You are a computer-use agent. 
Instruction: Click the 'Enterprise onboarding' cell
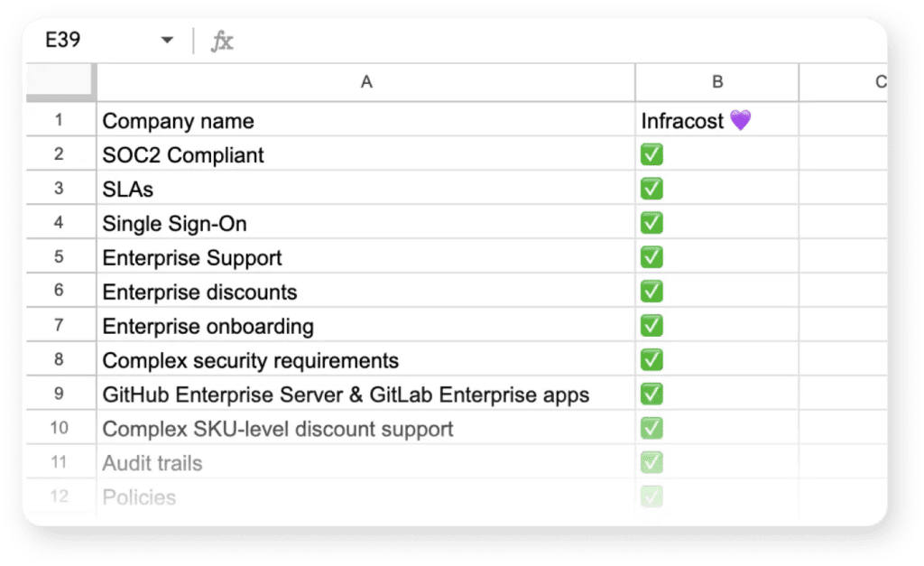[x=366, y=325]
